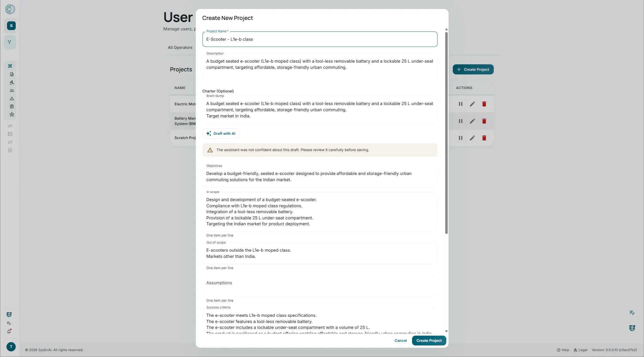The image size is (644, 357).
Task: Click into the Objectives text area
Action: (x=320, y=177)
